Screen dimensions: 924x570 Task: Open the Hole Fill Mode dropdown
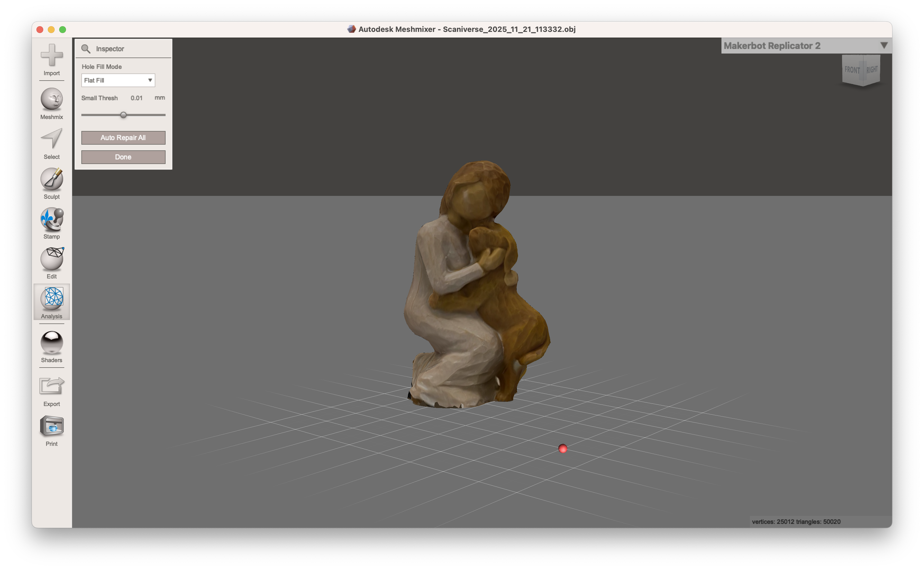pos(150,80)
